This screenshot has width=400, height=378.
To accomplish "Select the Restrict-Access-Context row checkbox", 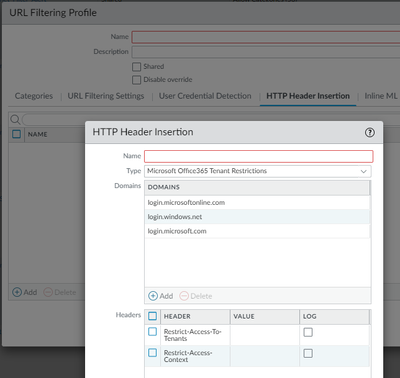I will [152, 353].
